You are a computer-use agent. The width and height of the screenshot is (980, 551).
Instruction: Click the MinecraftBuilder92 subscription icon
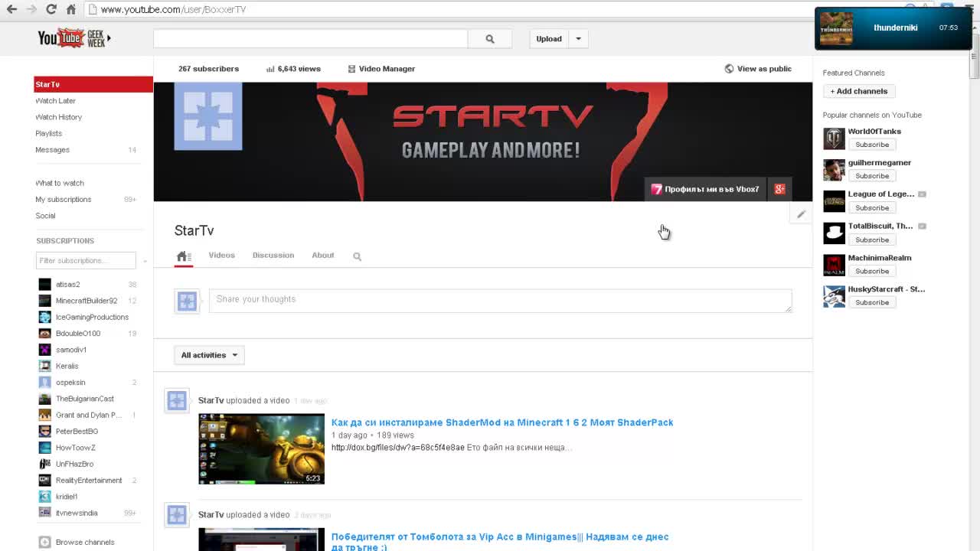pos(44,301)
